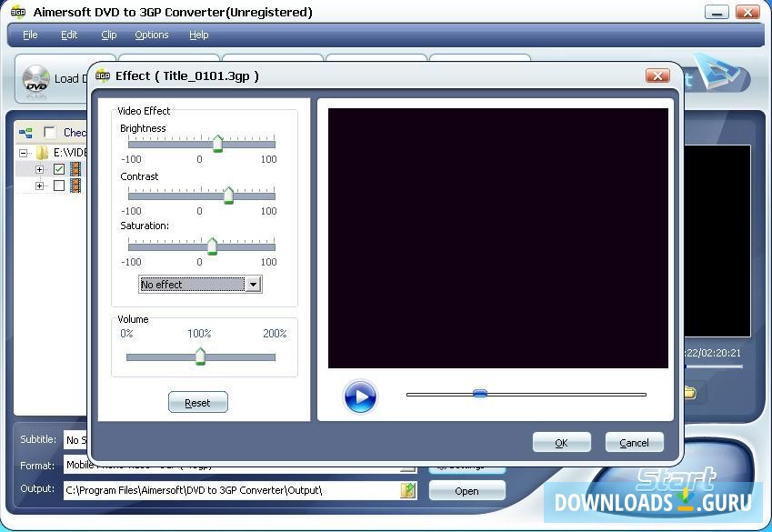The width and height of the screenshot is (772, 532).
Task: Expand the second unchecked title node
Action: [x=39, y=186]
